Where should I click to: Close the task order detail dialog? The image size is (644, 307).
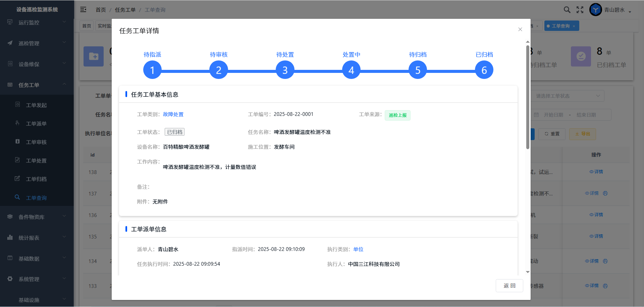(520, 30)
